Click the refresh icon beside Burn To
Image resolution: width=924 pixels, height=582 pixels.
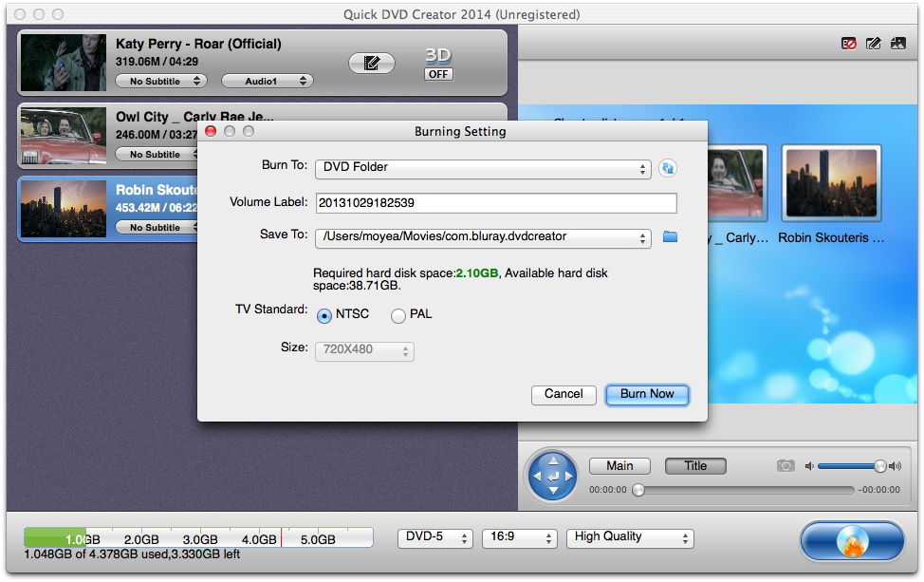pyautogui.click(x=668, y=168)
